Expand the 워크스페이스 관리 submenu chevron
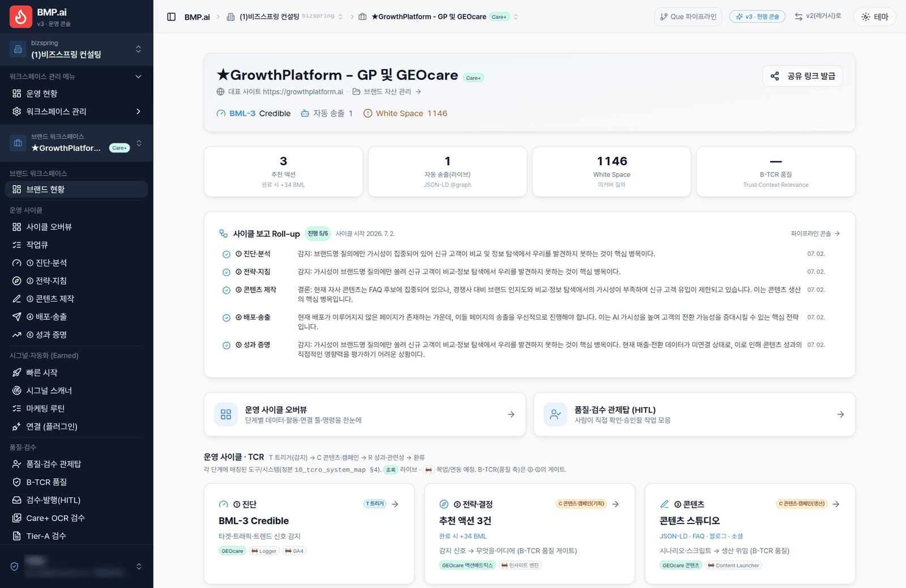 [x=138, y=111]
